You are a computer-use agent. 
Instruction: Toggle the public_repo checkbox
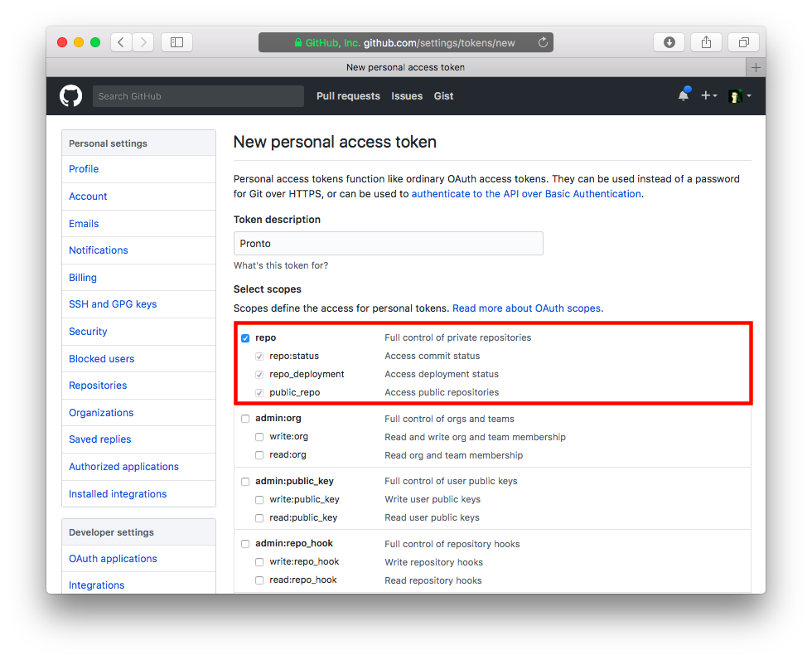click(259, 393)
